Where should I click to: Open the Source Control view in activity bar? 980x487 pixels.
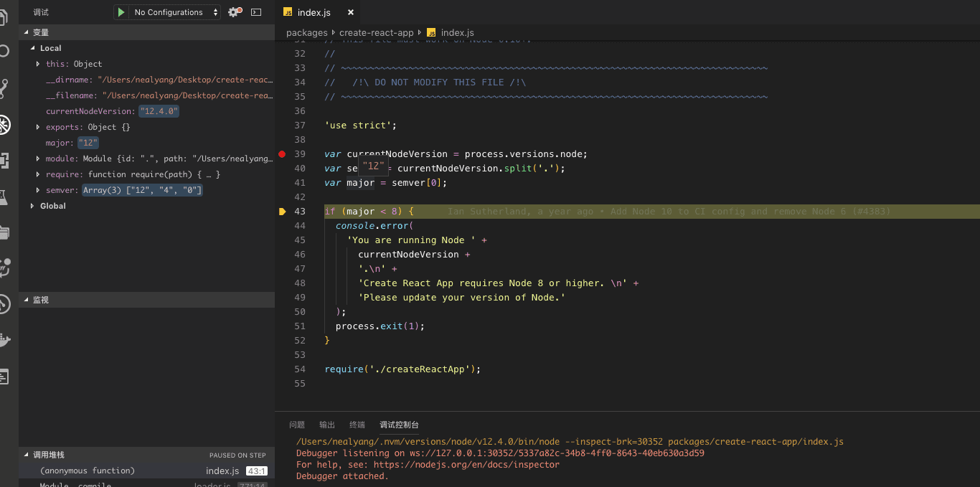click(x=4, y=88)
